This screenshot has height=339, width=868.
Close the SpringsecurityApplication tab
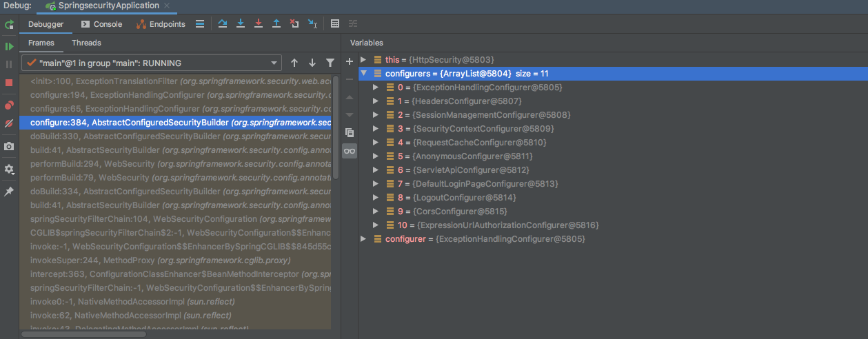click(x=168, y=6)
